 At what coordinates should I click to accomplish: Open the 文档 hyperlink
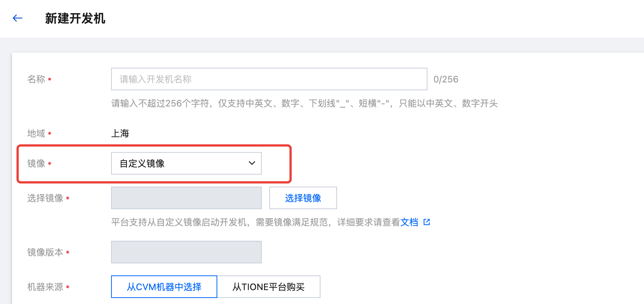click(409, 222)
